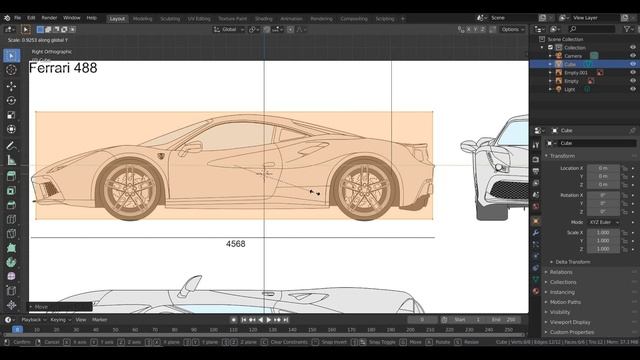The image size is (640, 360).
Task: Open outliner filter funnel options
Action: pyautogui.click(x=629, y=29)
